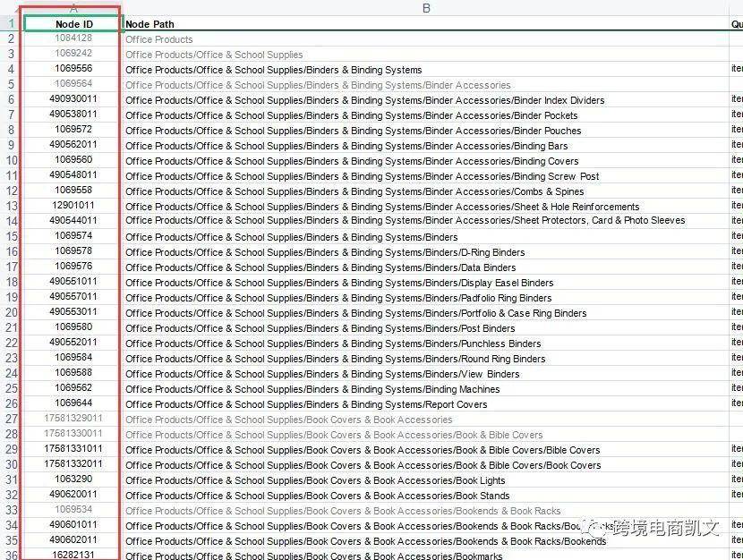Select the cell containing Node ID 1069556
This screenshot has height=560, width=743.
(x=73, y=69)
